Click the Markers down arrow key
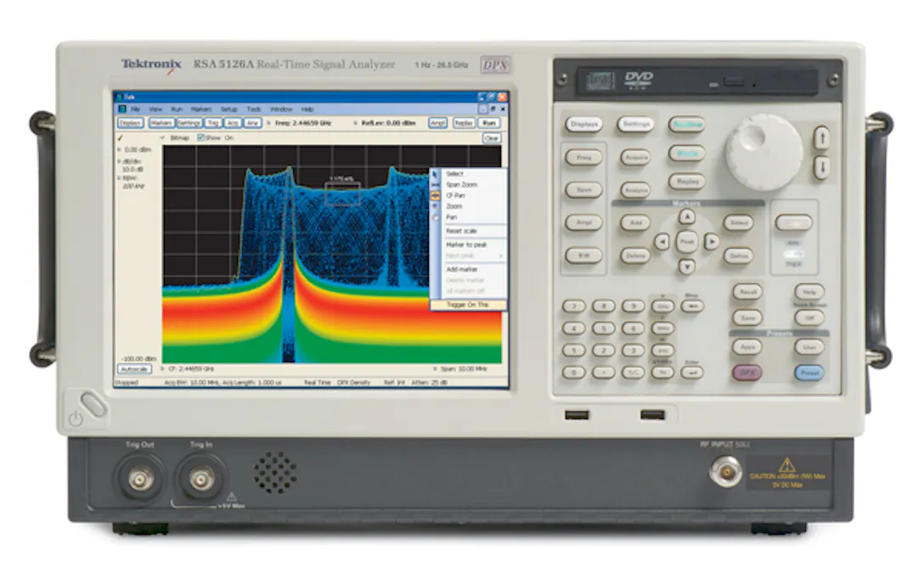 [686, 266]
